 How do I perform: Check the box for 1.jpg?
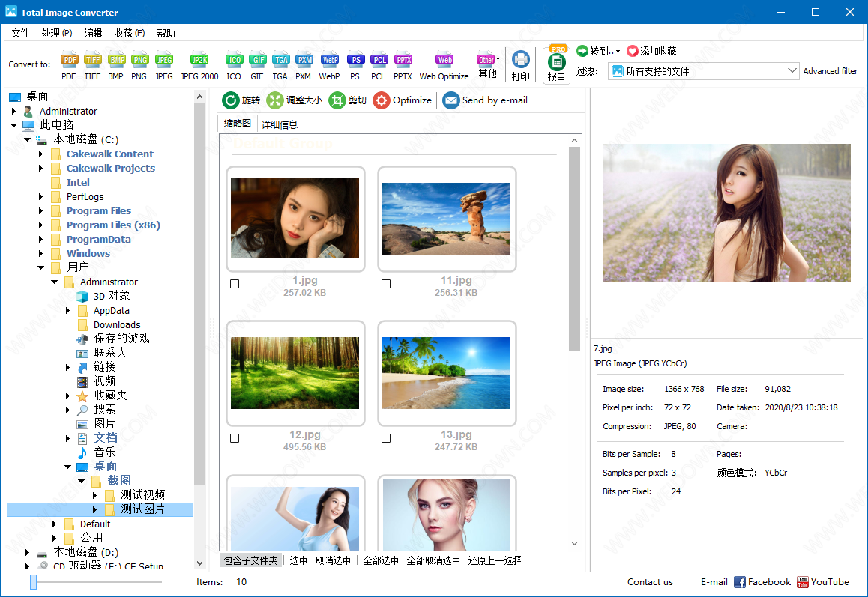coord(235,284)
